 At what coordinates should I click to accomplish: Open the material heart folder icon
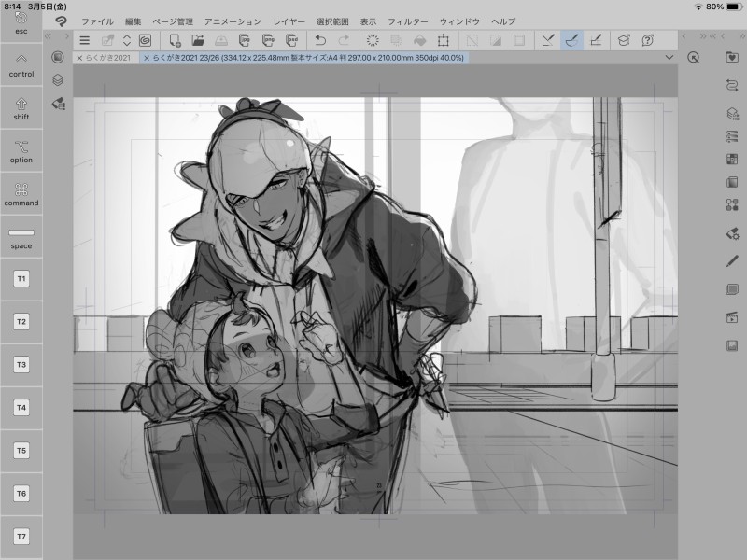pyautogui.click(x=732, y=57)
